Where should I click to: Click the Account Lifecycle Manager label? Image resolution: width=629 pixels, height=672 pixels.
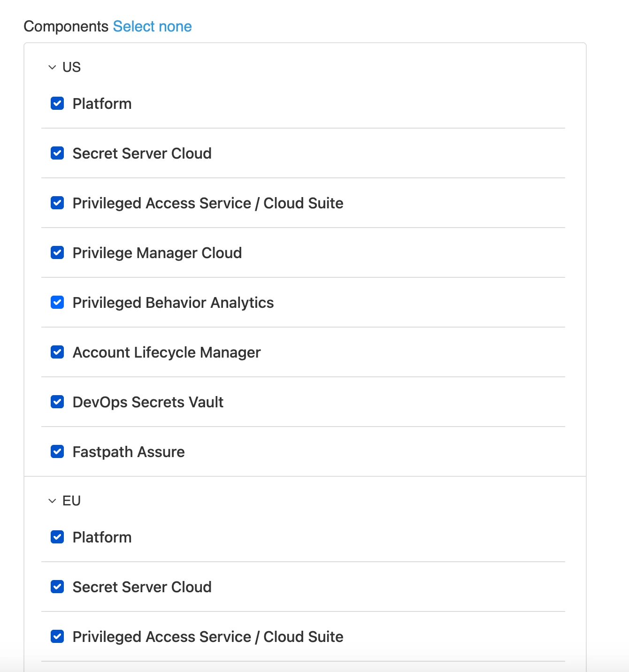pos(167,352)
